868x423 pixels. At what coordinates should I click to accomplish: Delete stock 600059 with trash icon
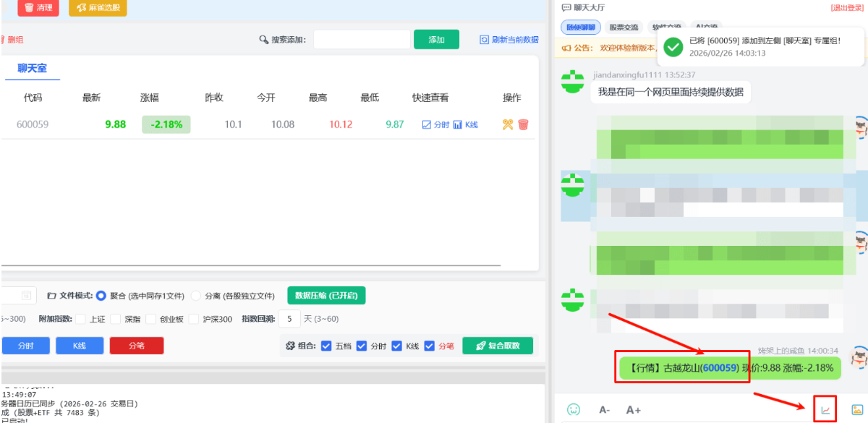coord(524,124)
